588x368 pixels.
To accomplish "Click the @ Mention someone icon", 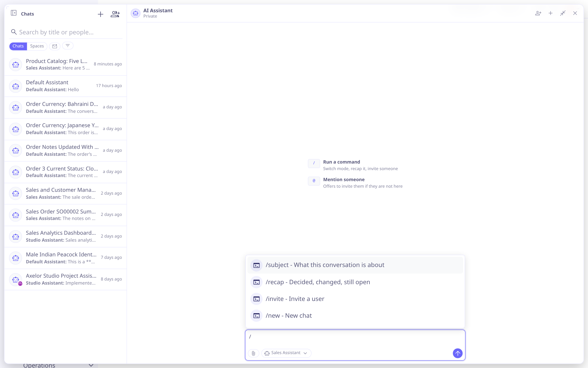I will point(314,181).
